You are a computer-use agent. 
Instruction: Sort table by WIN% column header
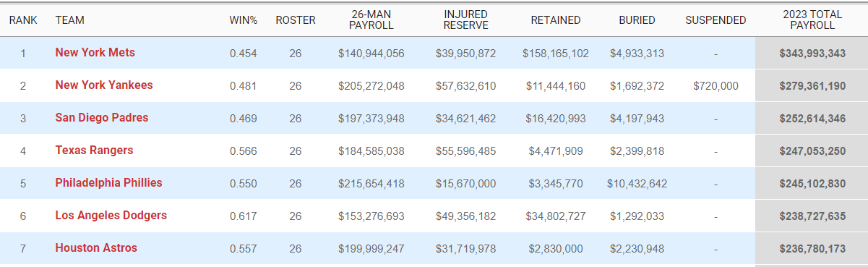tap(244, 20)
